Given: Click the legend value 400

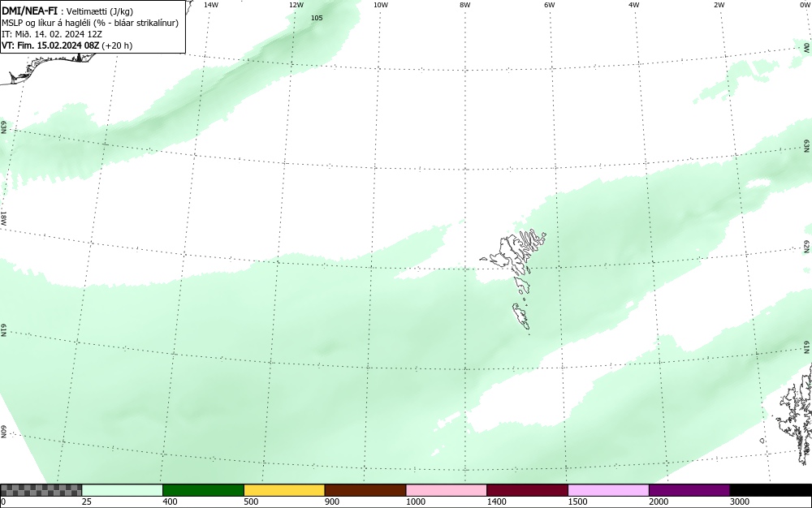Looking at the screenshot, I should click(x=170, y=502).
